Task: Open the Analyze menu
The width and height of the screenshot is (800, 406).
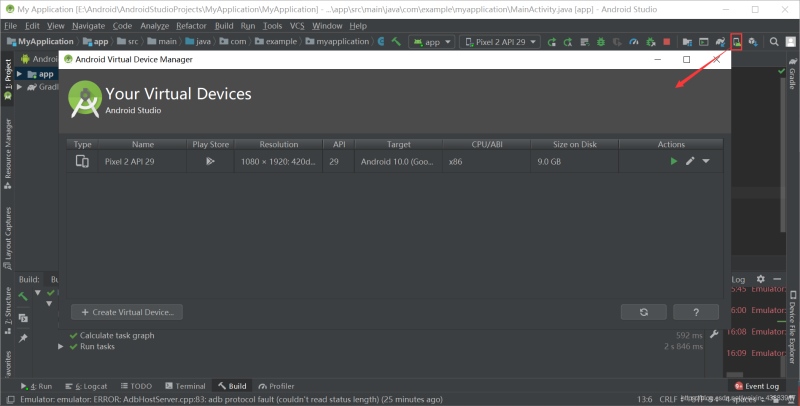Action: tap(155, 26)
